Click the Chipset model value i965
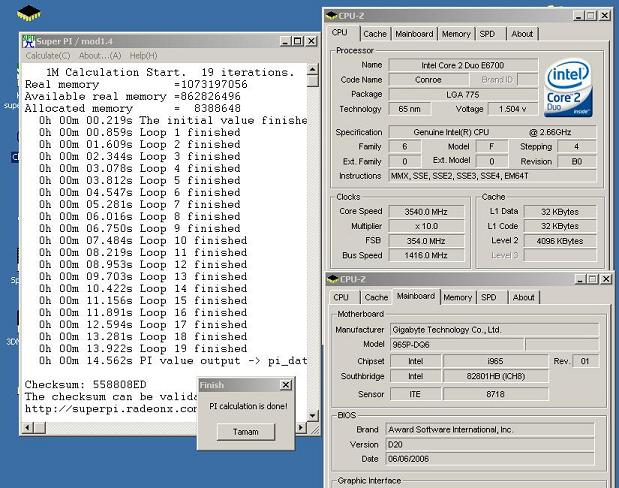The width and height of the screenshot is (619, 488). pos(495,361)
